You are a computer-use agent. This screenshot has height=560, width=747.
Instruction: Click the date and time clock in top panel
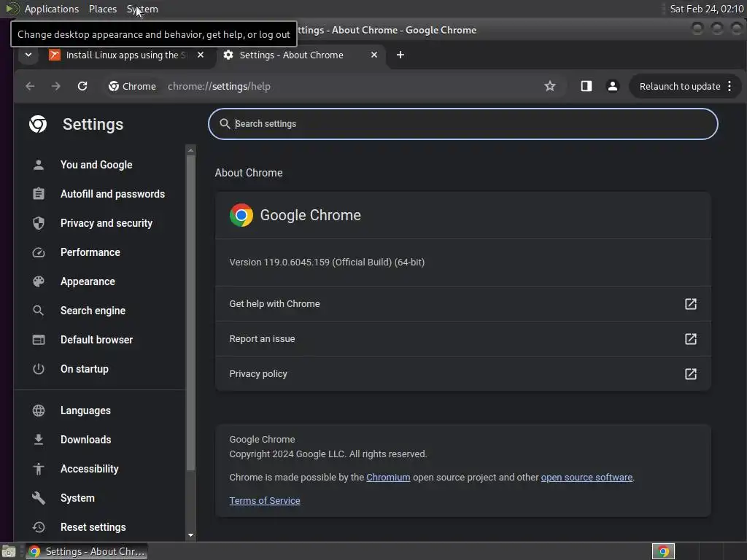706,9
